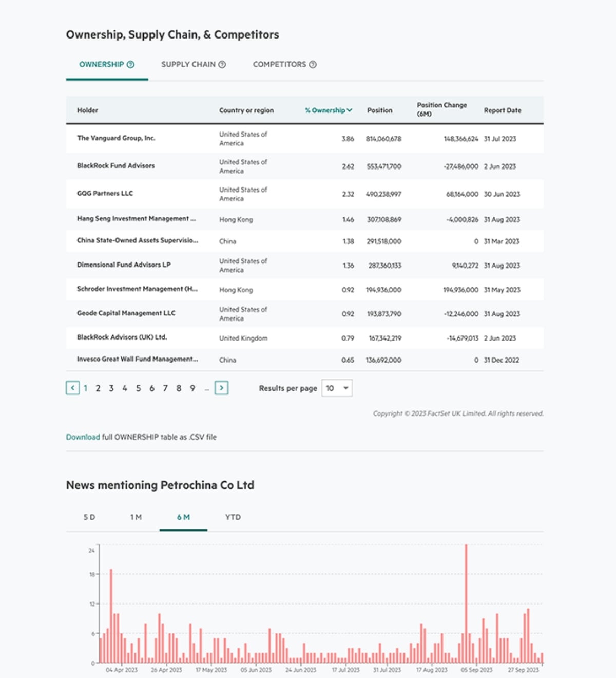
Task: Select China State-Owned Assets Supervision holder
Action: (138, 240)
